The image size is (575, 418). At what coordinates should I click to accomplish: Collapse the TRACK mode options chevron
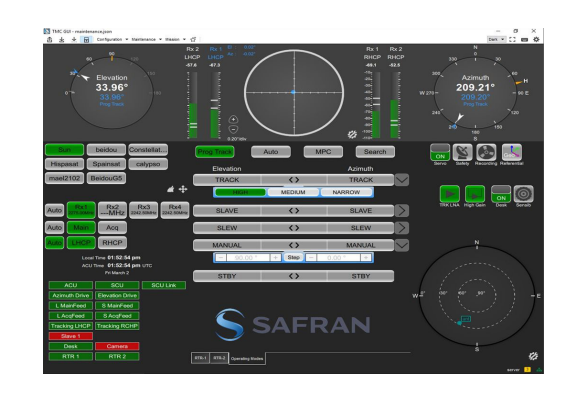[402, 180]
